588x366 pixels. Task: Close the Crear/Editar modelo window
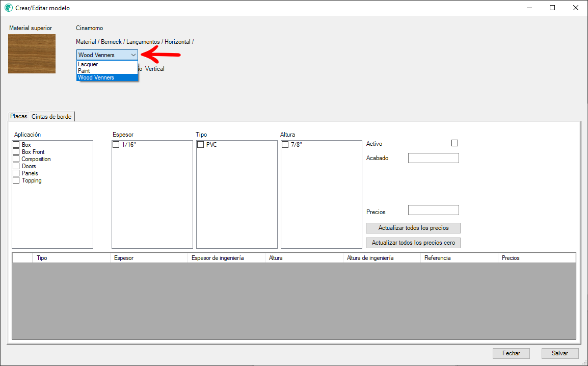(x=576, y=8)
